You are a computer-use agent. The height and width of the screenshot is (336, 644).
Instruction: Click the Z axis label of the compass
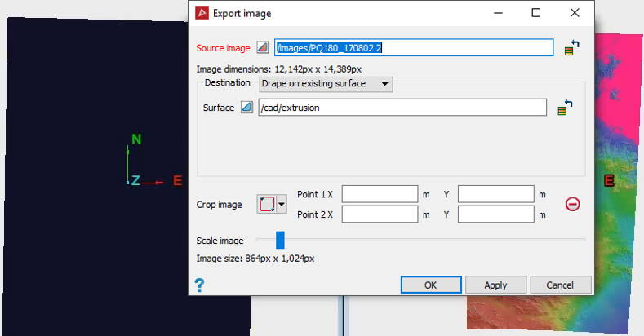click(x=135, y=180)
